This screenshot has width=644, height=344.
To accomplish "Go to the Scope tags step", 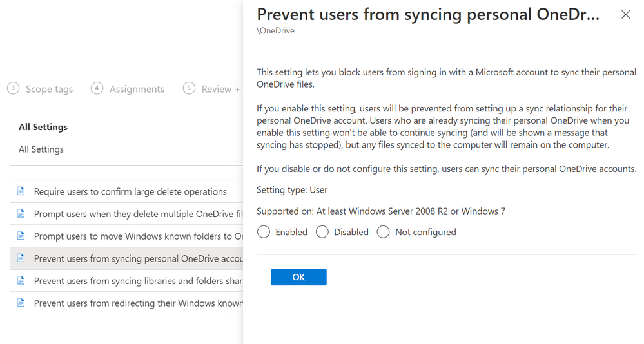I will [49, 90].
